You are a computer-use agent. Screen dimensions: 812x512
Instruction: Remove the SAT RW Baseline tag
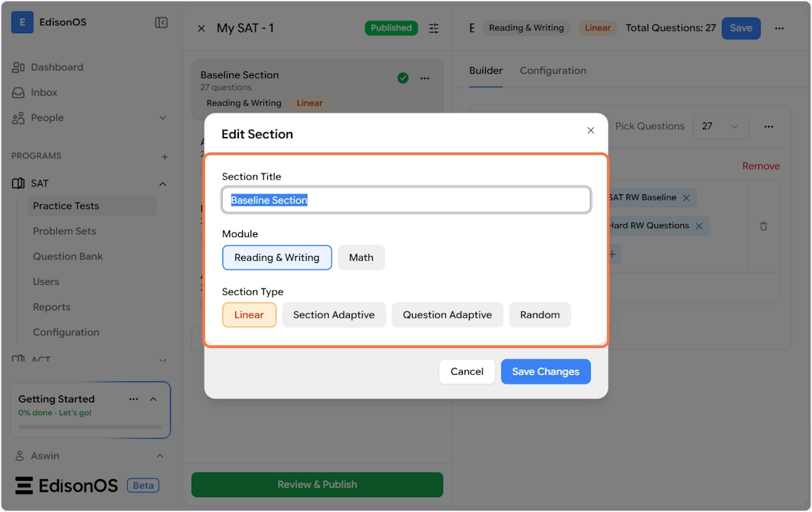686,198
